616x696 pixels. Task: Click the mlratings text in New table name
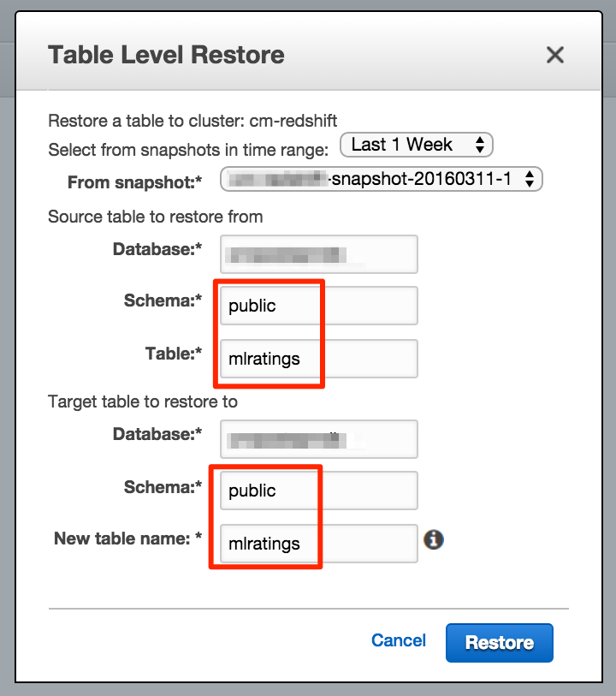pyautogui.click(x=257, y=544)
